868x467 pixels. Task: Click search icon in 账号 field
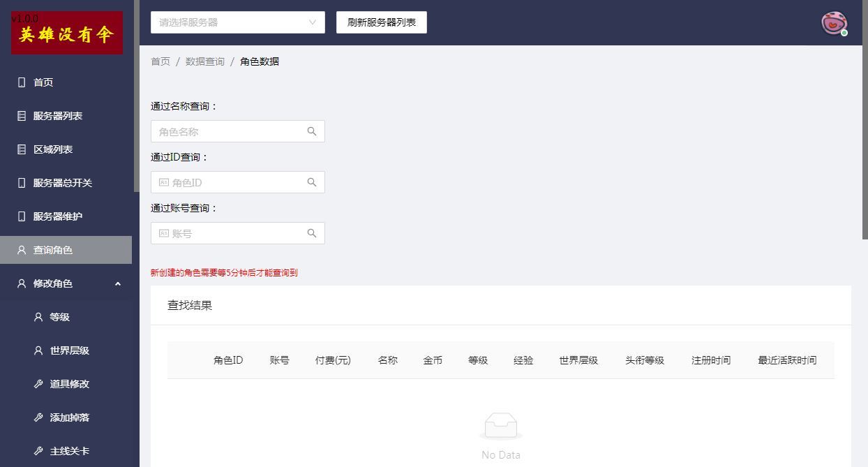pos(312,233)
